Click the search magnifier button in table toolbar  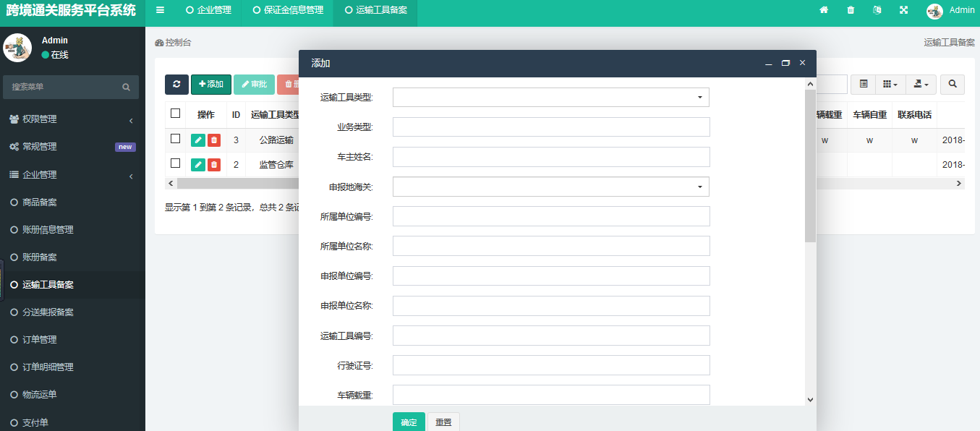coord(953,85)
